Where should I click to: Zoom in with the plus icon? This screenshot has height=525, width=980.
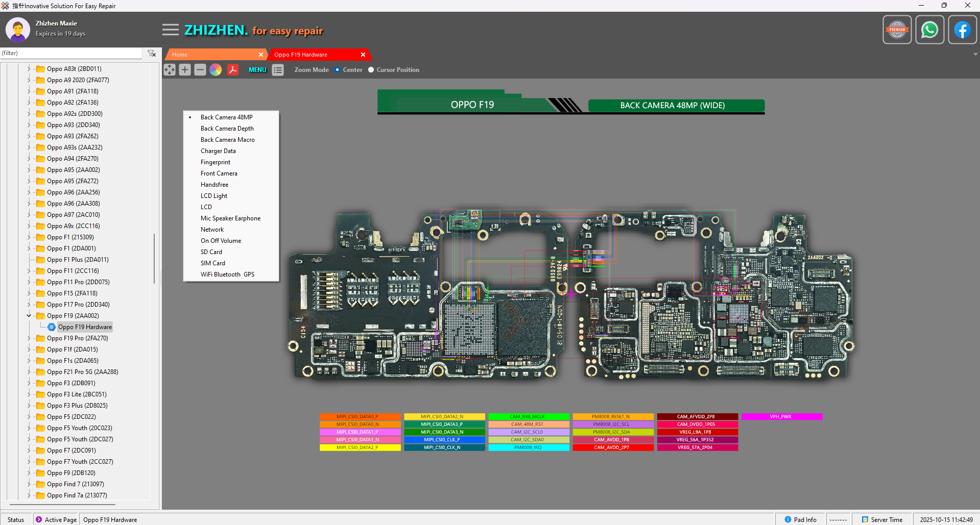[185, 70]
